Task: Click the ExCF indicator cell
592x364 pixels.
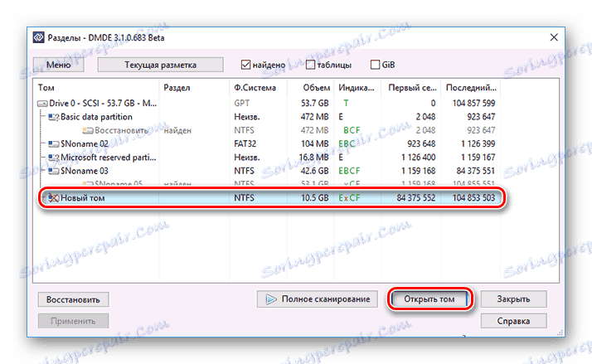Action: click(349, 198)
